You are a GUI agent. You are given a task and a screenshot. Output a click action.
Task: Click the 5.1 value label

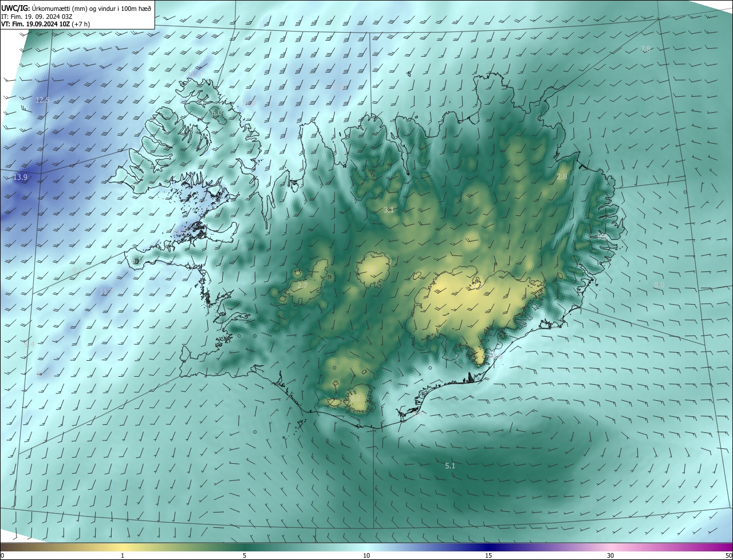point(450,466)
